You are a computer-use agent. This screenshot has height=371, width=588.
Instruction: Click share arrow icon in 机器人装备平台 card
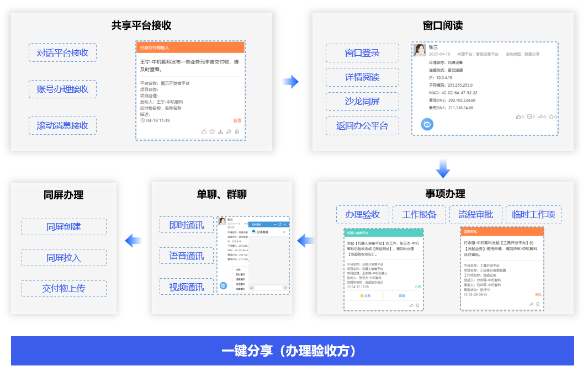pos(411,305)
